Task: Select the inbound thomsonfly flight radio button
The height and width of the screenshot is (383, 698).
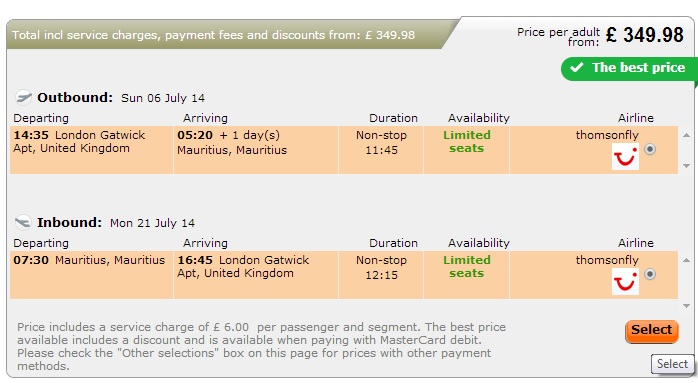Action: pyautogui.click(x=650, y=274)
